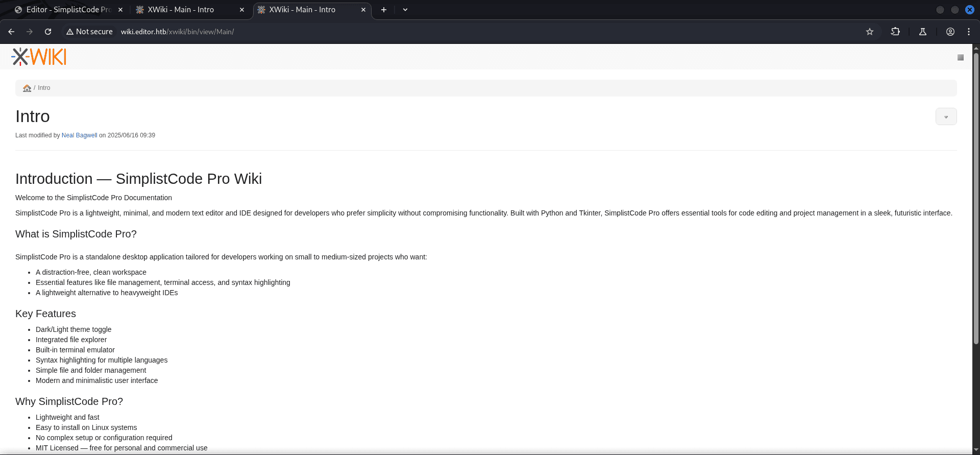Click 'Syntax highlighting for multiple languages' bullet

tap(102, 360)
